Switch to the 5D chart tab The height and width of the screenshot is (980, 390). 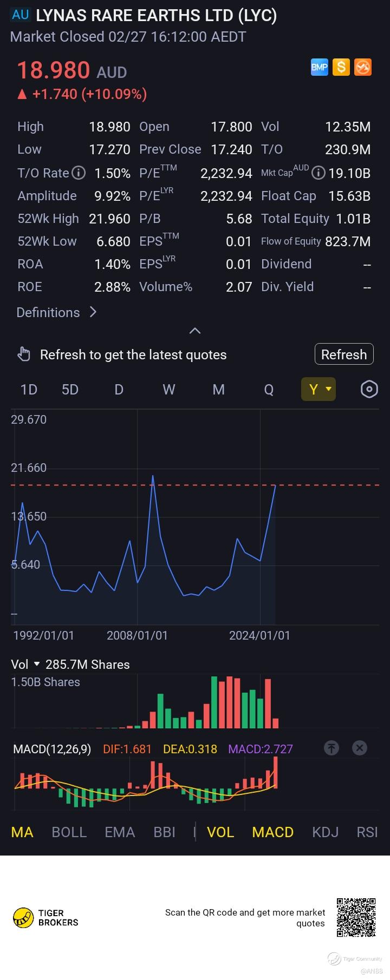(70, 389)
